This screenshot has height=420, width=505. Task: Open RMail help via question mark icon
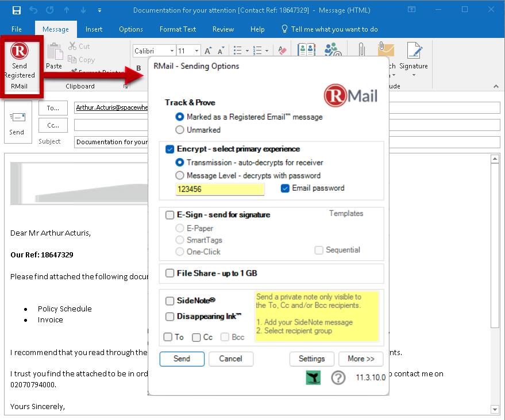pos(338,377)
